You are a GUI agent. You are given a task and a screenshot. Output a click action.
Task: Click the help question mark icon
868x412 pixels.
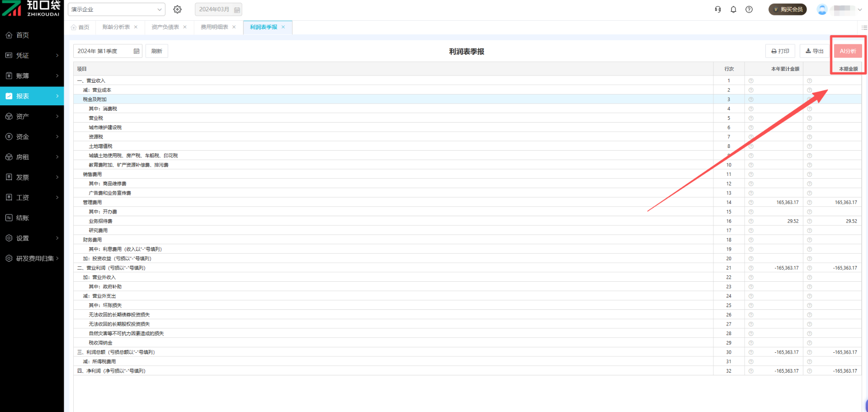pos(749,9)
